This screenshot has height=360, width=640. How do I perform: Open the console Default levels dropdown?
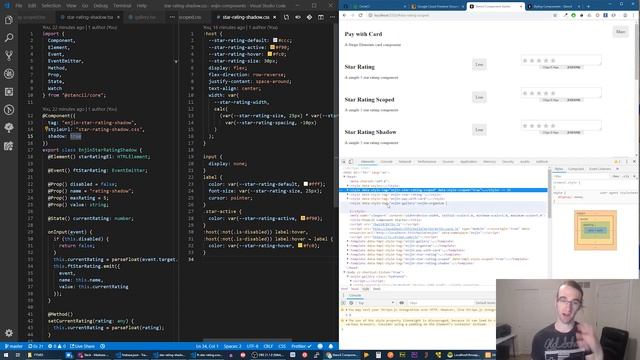click(485, 303)
